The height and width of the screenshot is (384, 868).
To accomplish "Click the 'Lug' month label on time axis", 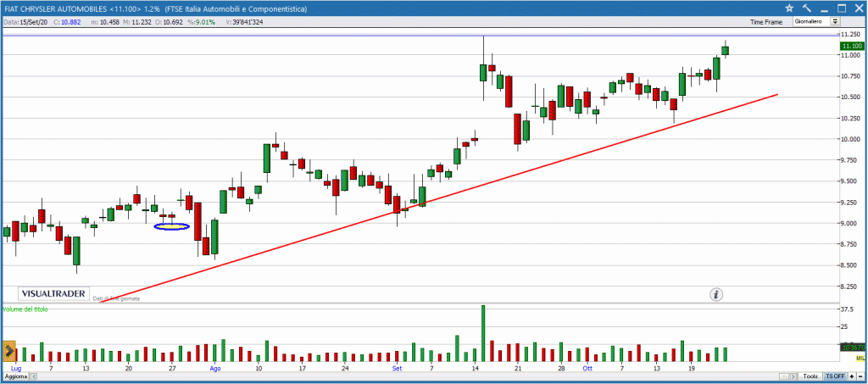I will (x=16, y=367).
